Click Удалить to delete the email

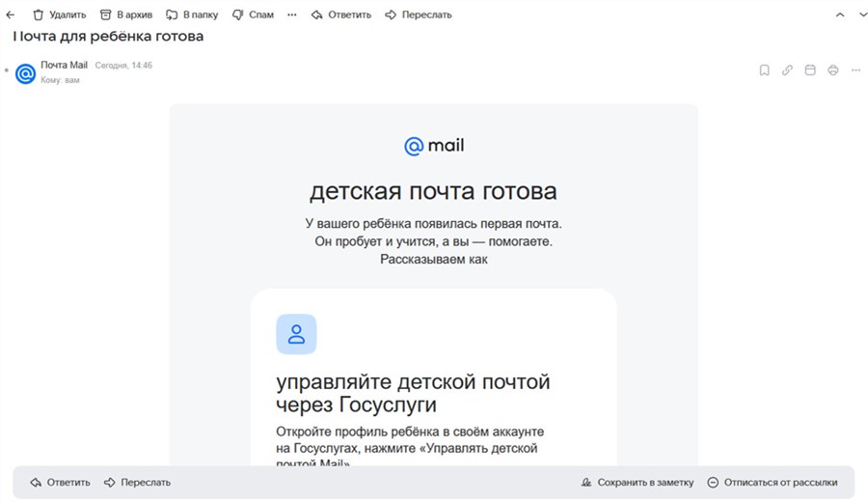[x=59, y=14]
